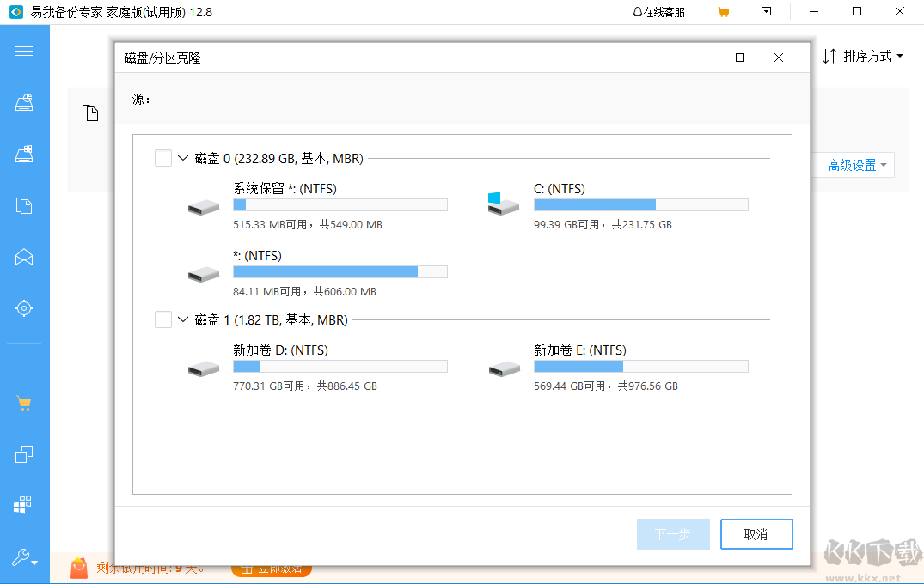Screen dimensions: 924x584
Task: Check the 磁盘 1 checkbox
Action: (x=162, y=319)
